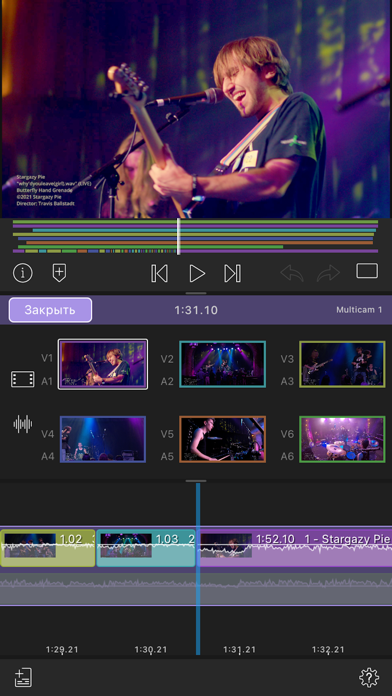Select the teal 1.03 clip
The image size is (392, 696).
[146, 548]
